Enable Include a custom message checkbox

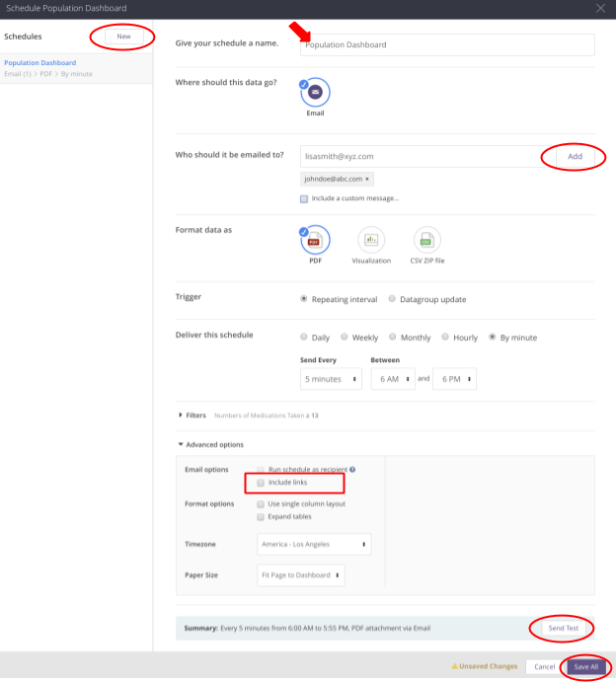coord(305,198)
